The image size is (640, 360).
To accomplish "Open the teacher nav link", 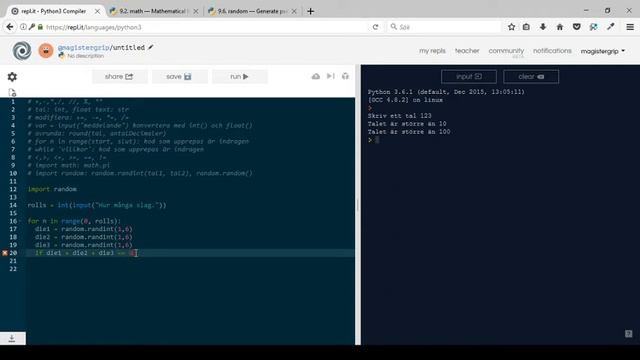I will coord(467,51).
